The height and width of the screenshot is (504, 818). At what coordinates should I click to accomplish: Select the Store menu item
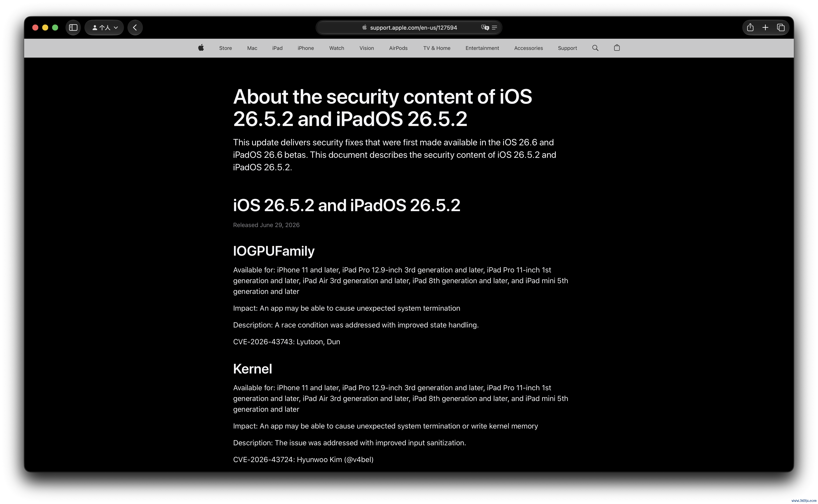226,48
